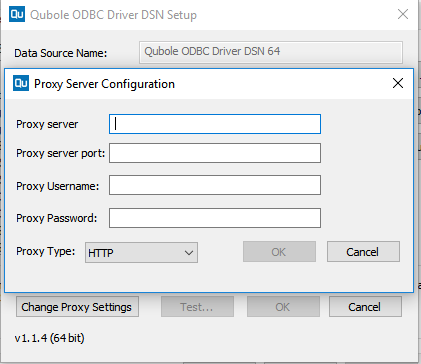Click the Qubole ODBC Driver DSN Setup title
Screen dimensions: 421x364
pyautogui.click(x=113, y=15)
